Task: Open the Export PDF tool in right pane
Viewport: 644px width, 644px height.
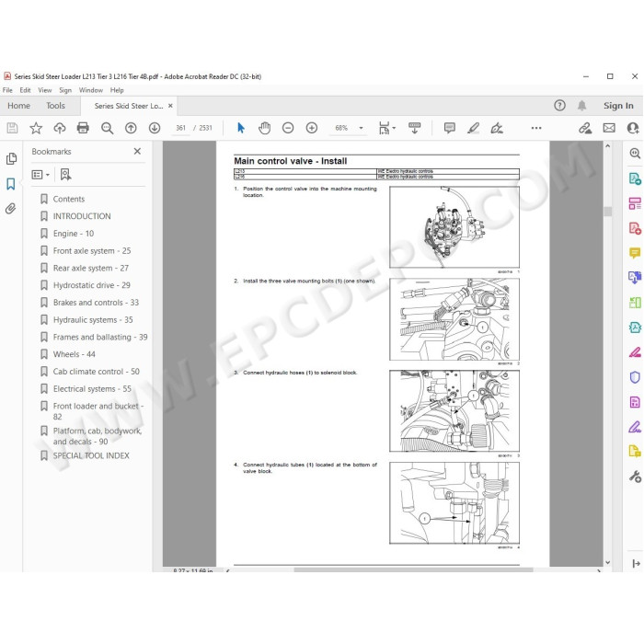Action: point(635,178)
